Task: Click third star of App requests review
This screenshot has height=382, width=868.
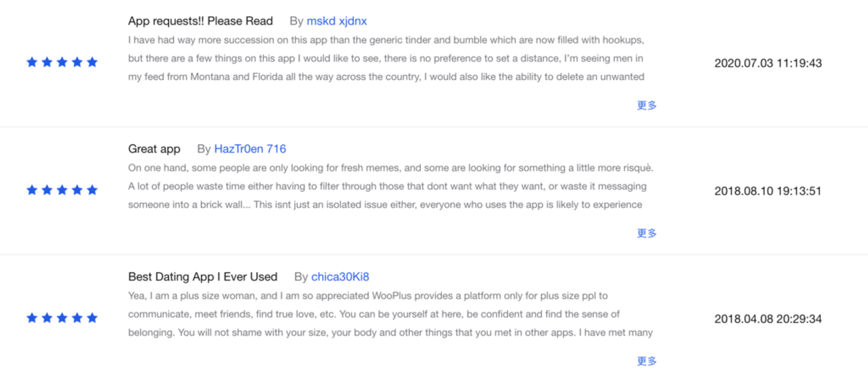Action: pyautogui.click(x=62, y=62)
